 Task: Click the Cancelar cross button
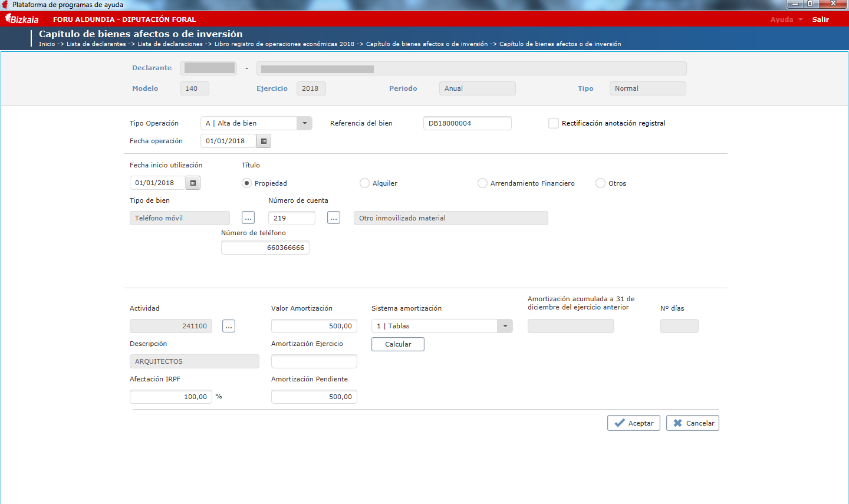point(693,423)
